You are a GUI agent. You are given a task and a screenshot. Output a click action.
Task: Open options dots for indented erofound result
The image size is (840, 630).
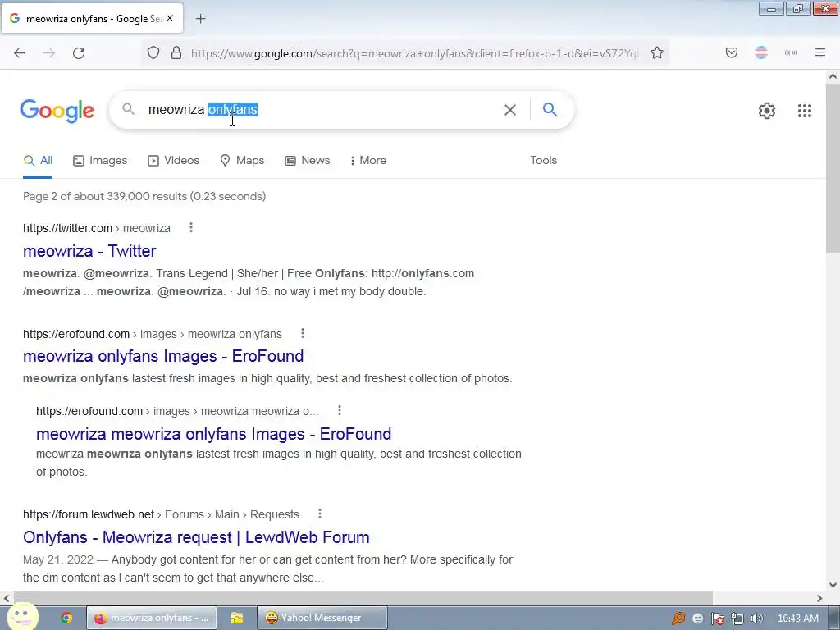coord(339,410)
